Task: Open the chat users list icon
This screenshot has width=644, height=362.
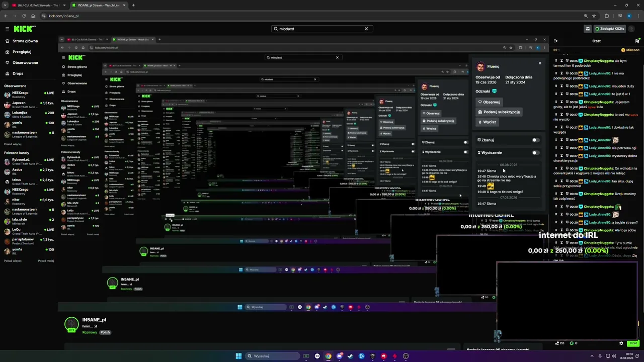Action: [637, 41]
